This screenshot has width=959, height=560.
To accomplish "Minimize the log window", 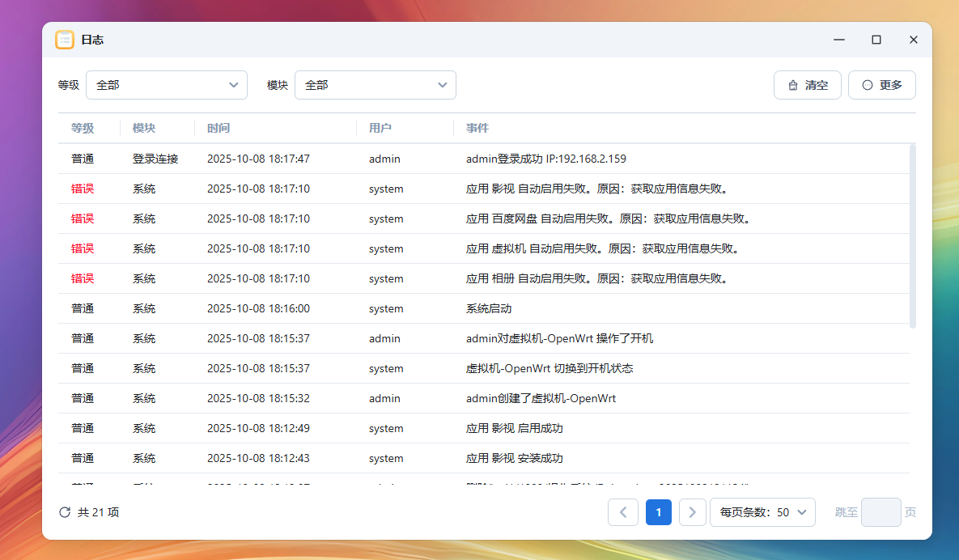I will click(839, 40).
